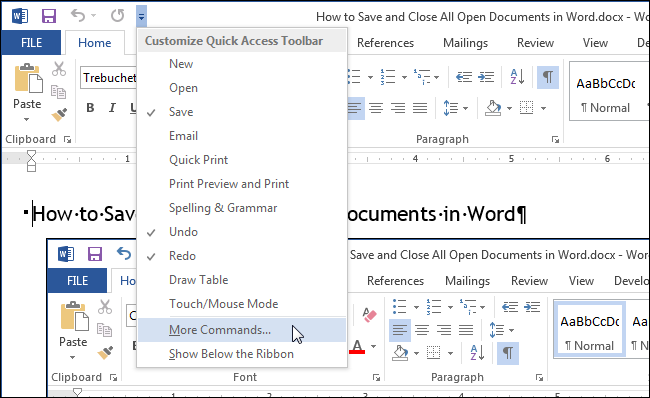Open the Mailings tab in top window
This screenshot has height=398, width=650.
click(465, 43)
